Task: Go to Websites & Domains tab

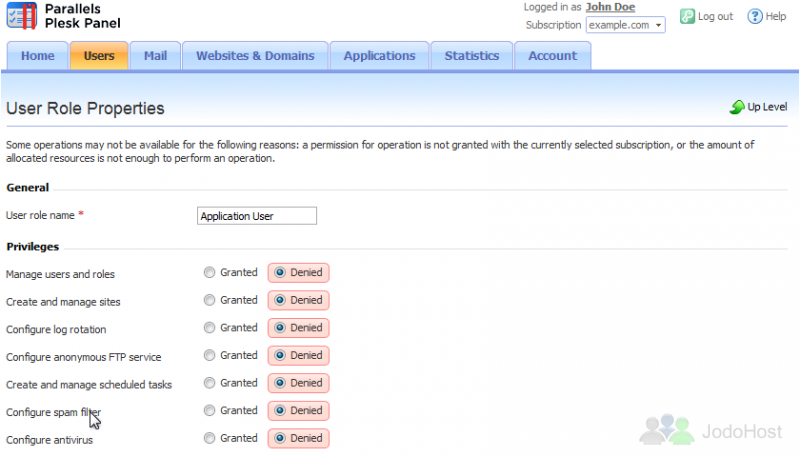Action: pos(255,56)
